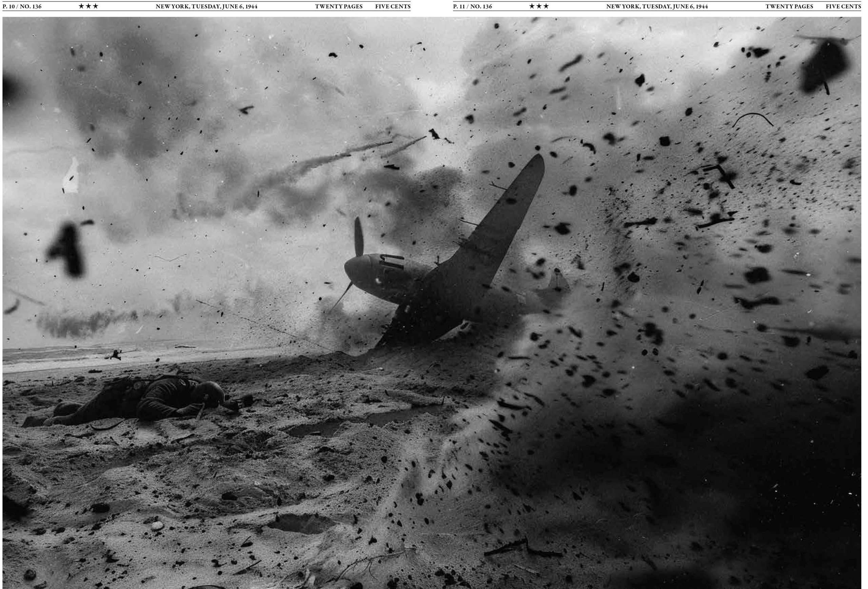This screenshot has height=589, width=868.
Task: Click the three stars on page 11 header
Action: [539, 6]
